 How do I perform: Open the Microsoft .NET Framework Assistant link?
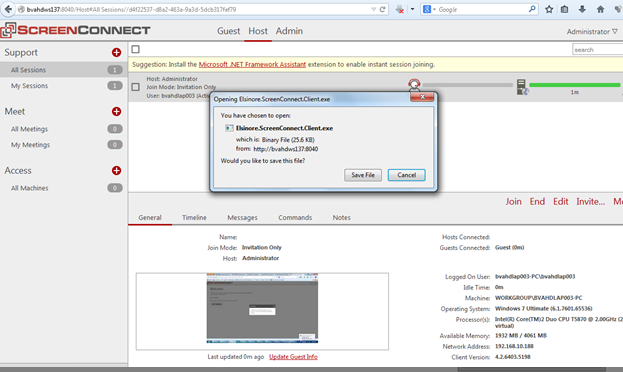tap(252, 64)
